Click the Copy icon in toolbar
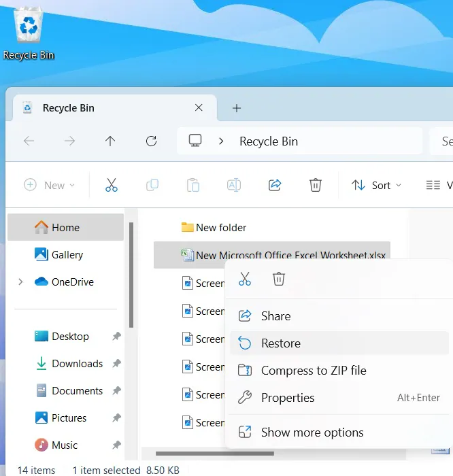The width and height of the screenshot is (453, 476). (152, 185)
